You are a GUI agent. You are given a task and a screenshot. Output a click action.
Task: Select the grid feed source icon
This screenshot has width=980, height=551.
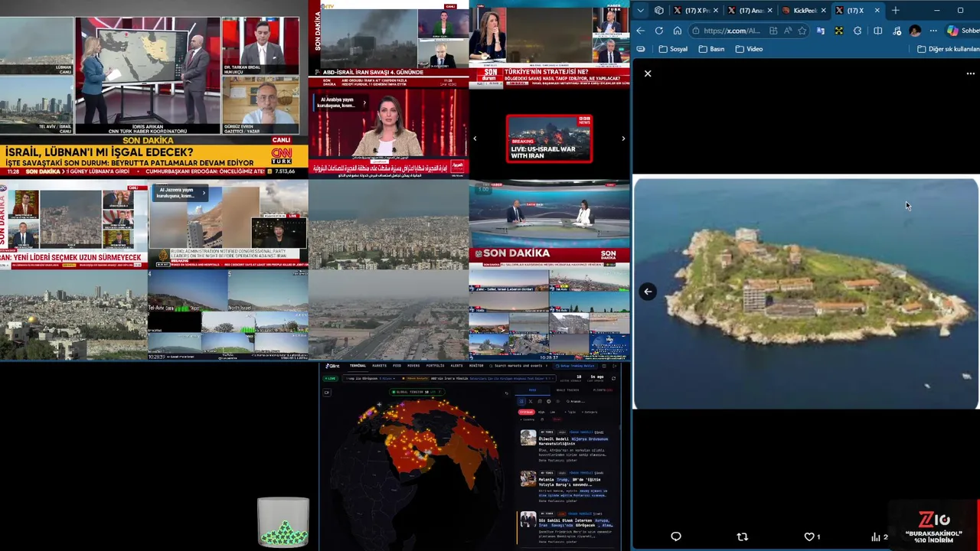point(521,401)
